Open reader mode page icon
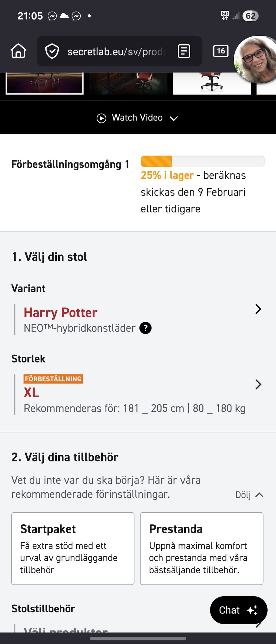Screen dimensions: 276x644 [184, 51]
